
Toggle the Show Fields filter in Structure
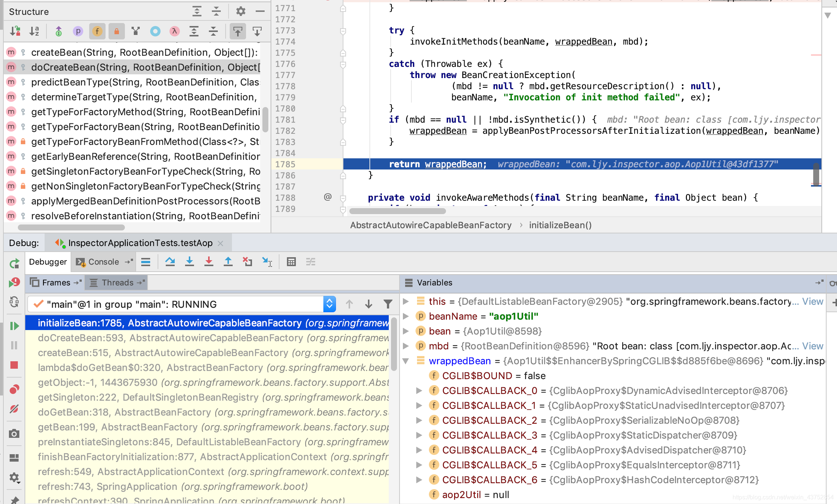(97, 31)
